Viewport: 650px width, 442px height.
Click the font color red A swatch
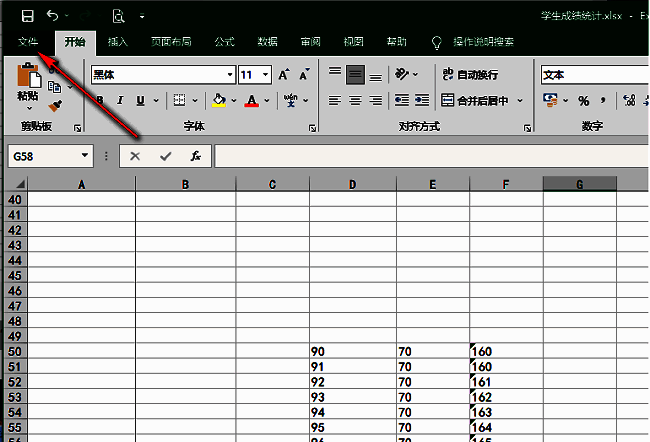coord(252,100)
